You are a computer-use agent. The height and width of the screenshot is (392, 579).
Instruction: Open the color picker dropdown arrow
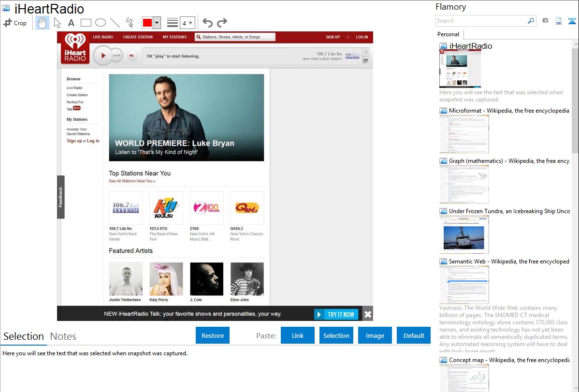coord(157,23)
